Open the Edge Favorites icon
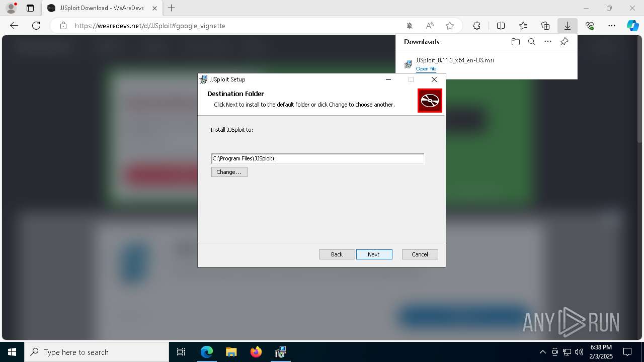 [523, 26]
